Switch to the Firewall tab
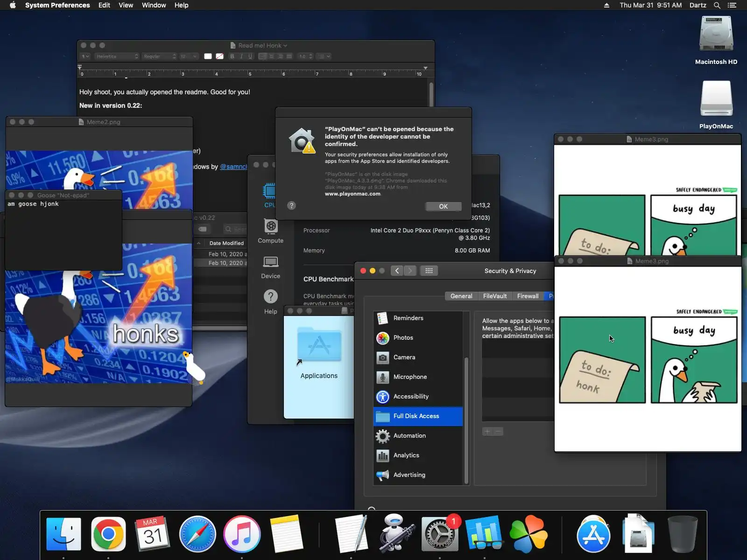The width and height of the screenshot is (747, 560). point(528,296)
